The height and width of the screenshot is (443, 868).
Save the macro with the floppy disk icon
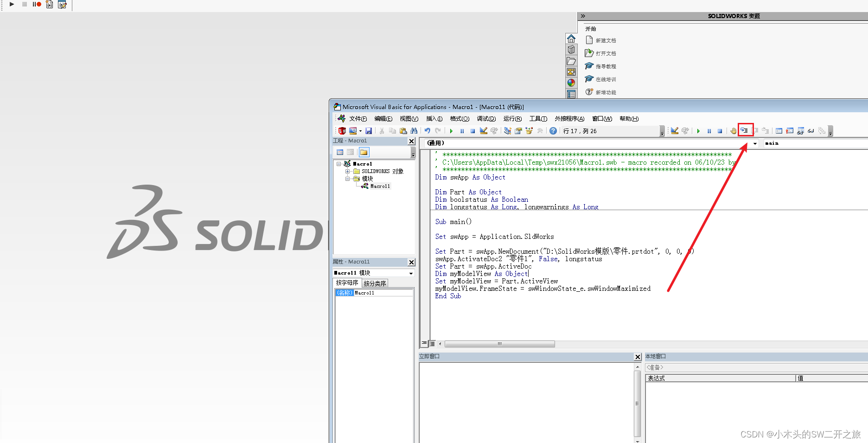coord(369,131)
